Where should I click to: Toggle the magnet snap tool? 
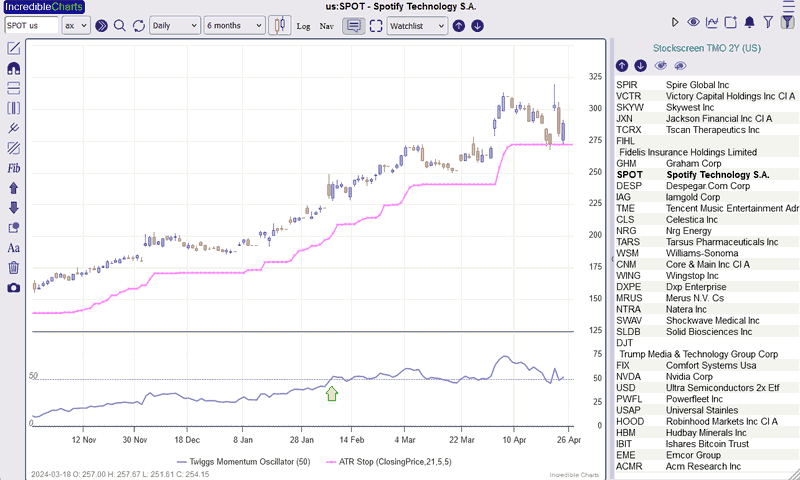(14, 68)
